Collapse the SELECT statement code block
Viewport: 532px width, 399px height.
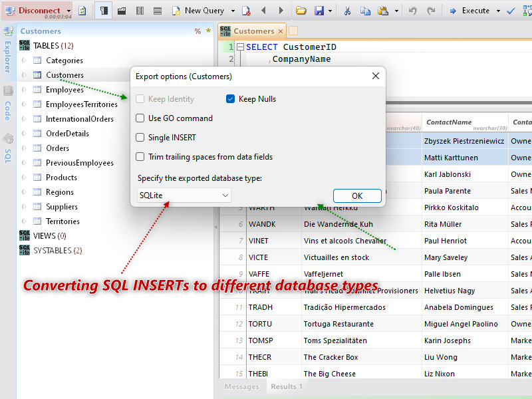240,47
